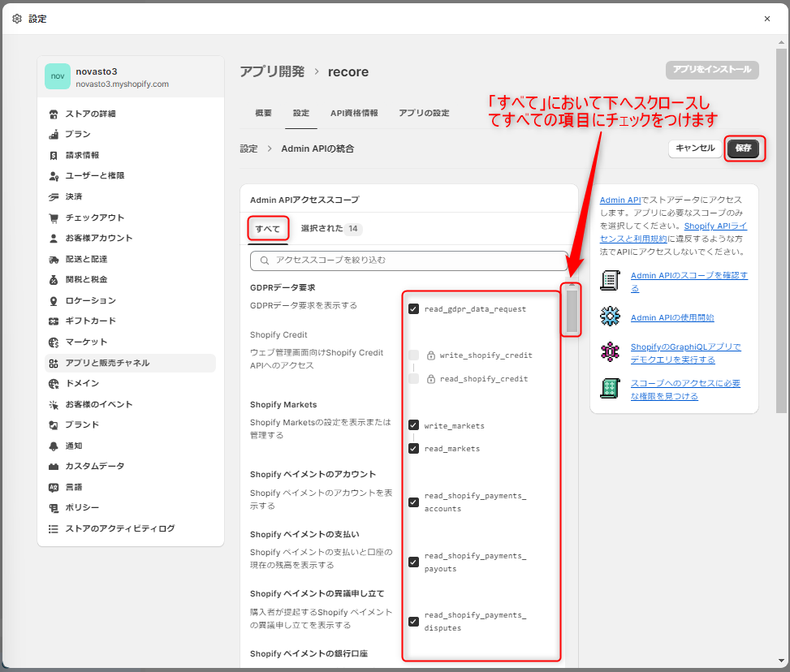Open the アプリ開発 breadcrumb link
This screenshot has width=790, height=672.
pos(272,72)
